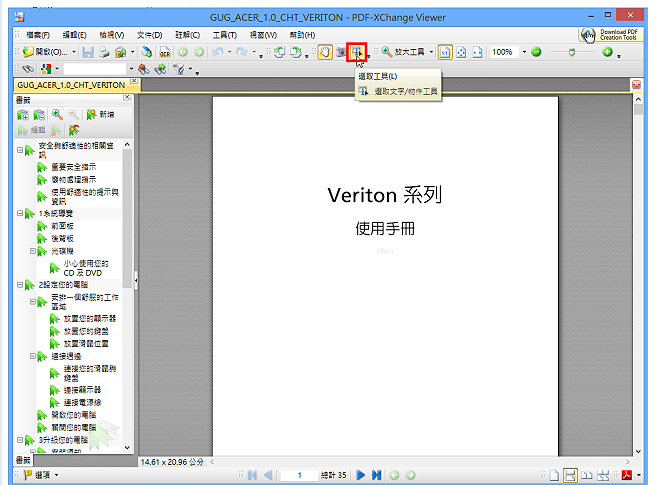Image resolution: width=665 pixels, height=485 pixels.
Task: Click the 開啟(O) open folder button
Action: (45, 52)
